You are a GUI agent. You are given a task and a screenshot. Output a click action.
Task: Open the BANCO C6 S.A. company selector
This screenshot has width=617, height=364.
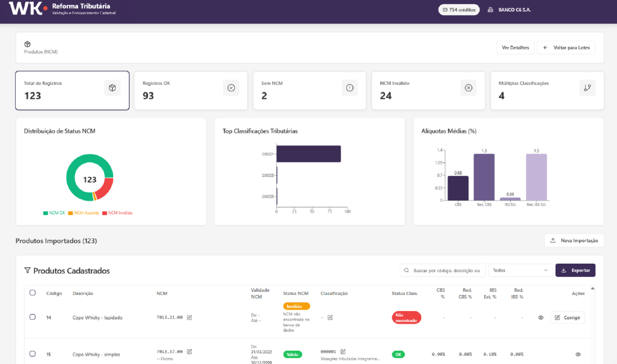point(509,10)
